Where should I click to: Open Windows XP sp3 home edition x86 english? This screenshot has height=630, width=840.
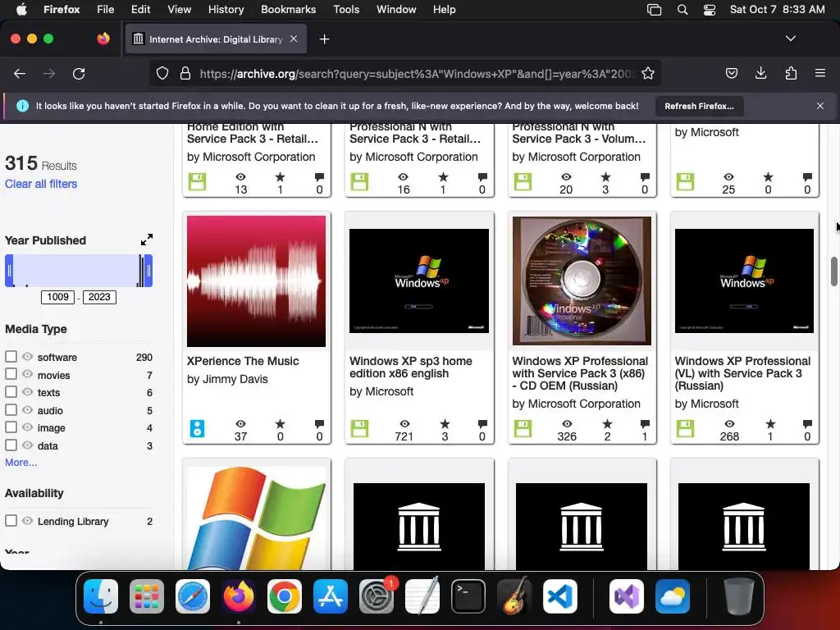[x=410, y=367]
